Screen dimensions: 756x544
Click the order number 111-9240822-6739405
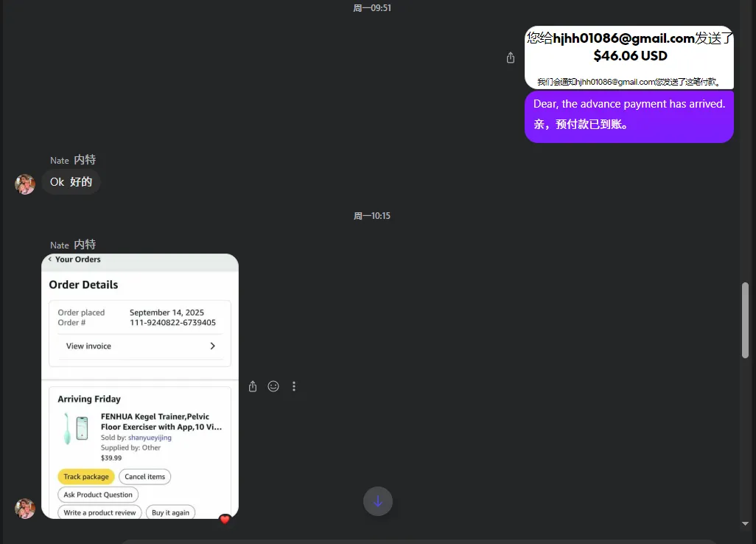(x=172, y=323)
